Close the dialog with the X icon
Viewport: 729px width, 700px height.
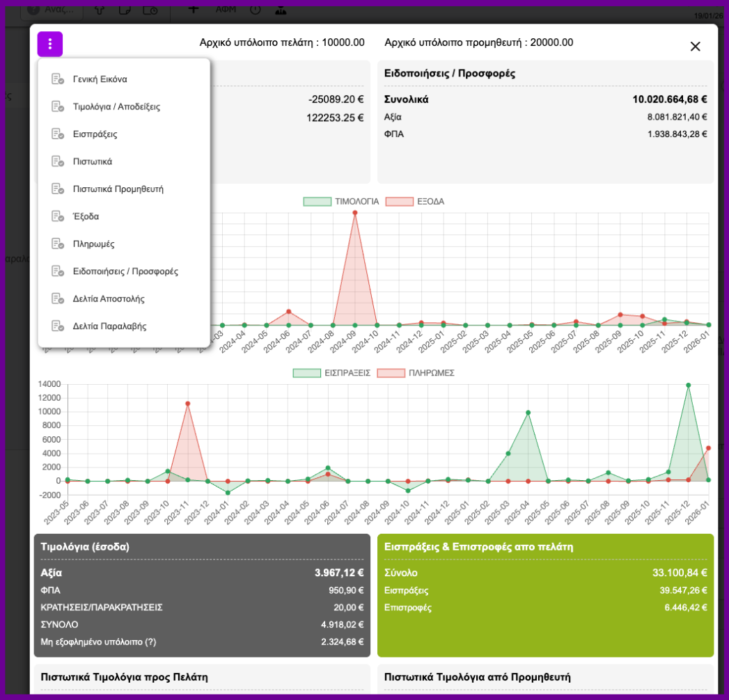pos(695,47)
